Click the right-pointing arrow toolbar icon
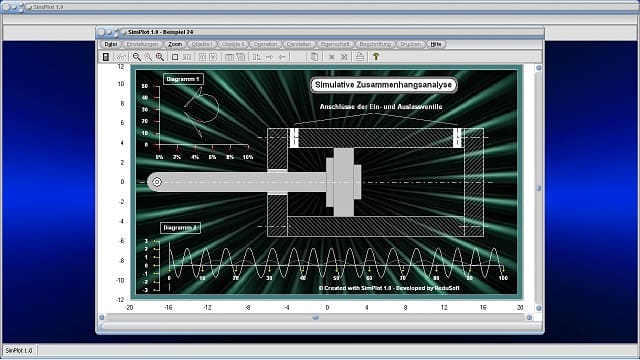 [x=269, y=57]
